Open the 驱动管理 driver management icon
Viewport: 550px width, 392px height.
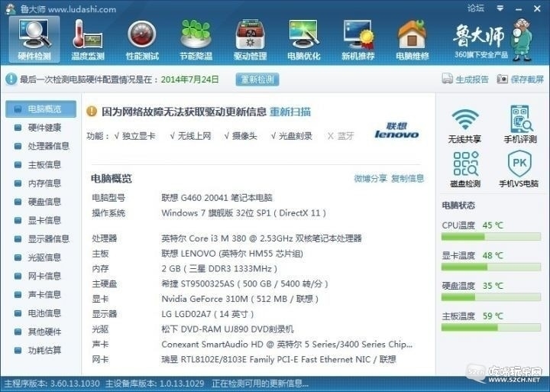point(250,39)
